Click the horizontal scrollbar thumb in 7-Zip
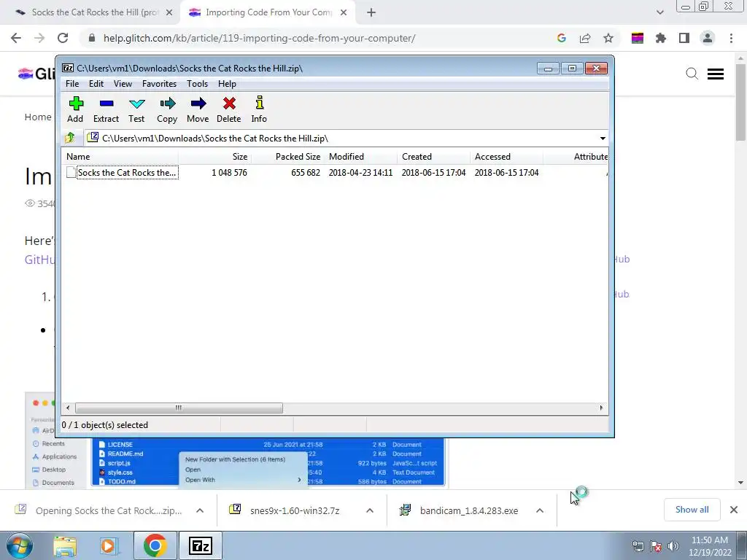This screenshot has height=560, width=747. coord(179,408)
